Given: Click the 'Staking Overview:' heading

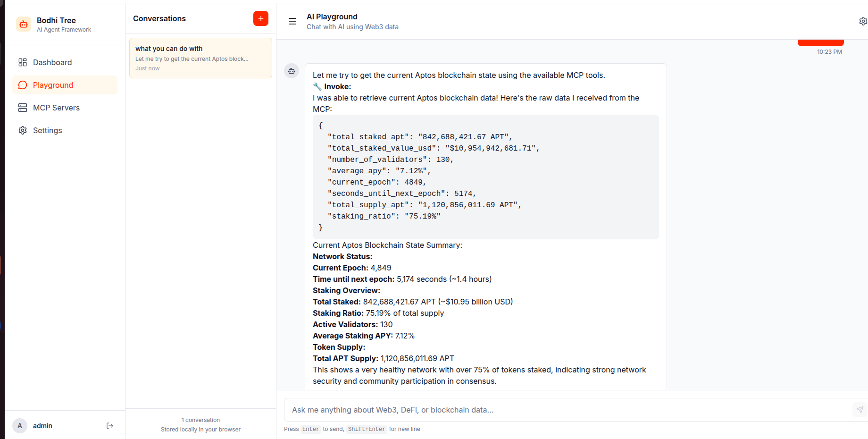Looking at the screenshot, I should pyautogui.click(x=346, y=290).
